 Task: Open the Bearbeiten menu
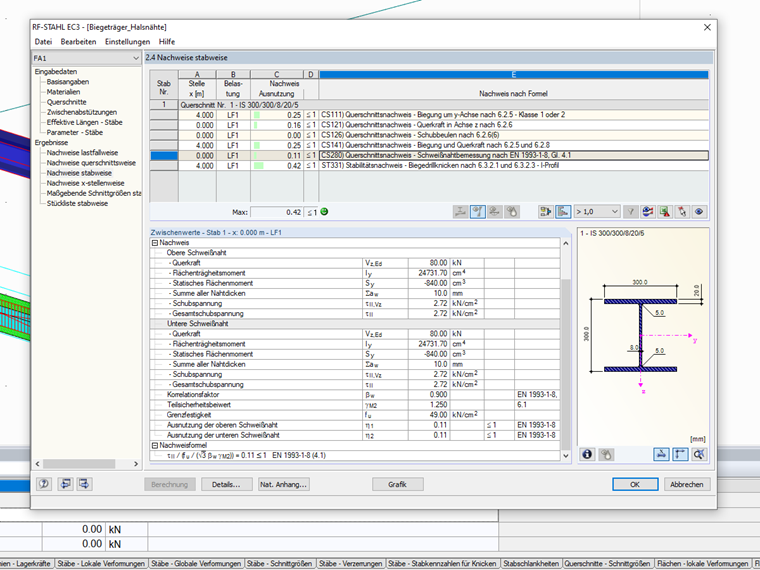click(78, 42)
